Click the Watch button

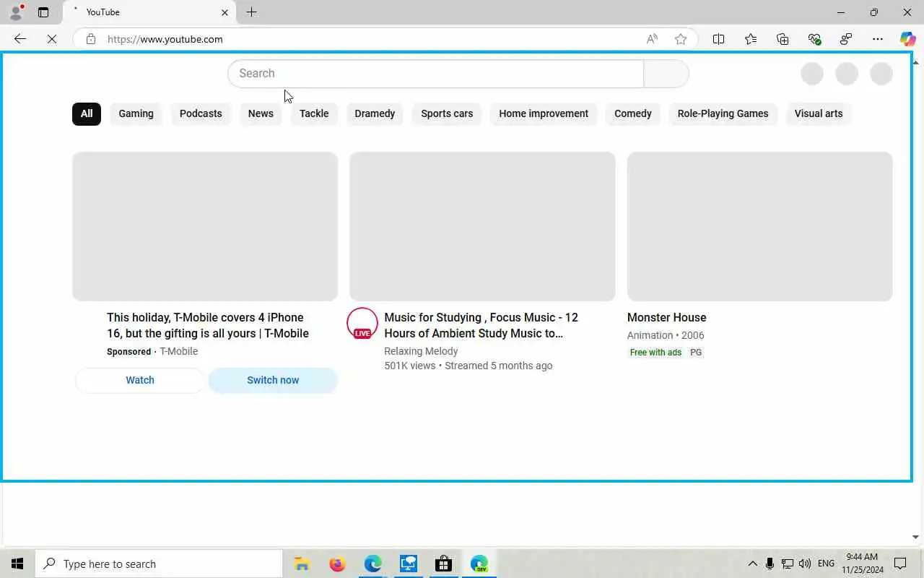tap(140, 380)
